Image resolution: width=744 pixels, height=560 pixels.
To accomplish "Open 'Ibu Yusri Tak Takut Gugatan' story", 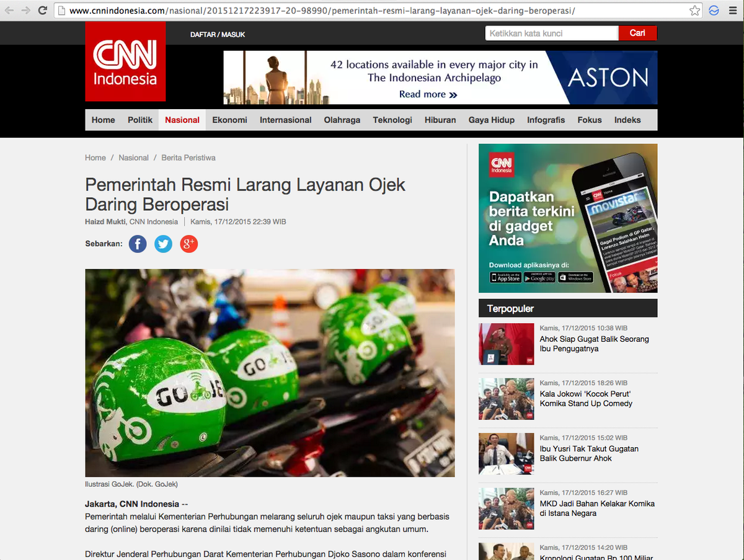I will coord(589,453).
